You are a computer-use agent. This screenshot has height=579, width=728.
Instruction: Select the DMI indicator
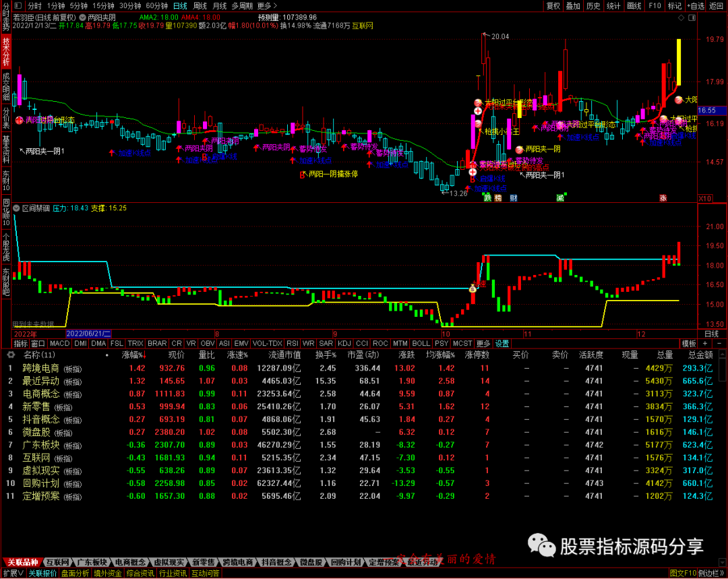[x=80, y=344]
